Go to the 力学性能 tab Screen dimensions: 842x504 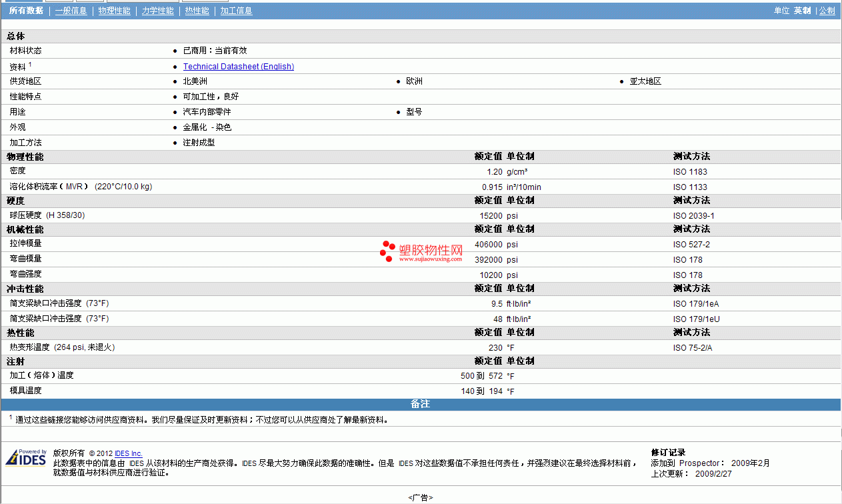tap(158, 11)
